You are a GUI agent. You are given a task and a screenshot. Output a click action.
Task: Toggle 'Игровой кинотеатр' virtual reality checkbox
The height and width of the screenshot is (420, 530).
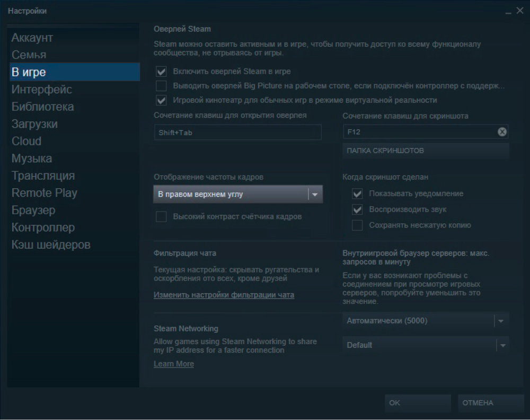[x=161, y=100]
